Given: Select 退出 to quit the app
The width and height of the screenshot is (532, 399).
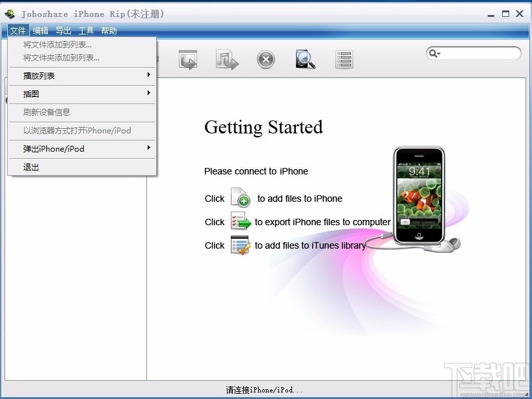Looking at the screenshot, I should click(82, 167).
